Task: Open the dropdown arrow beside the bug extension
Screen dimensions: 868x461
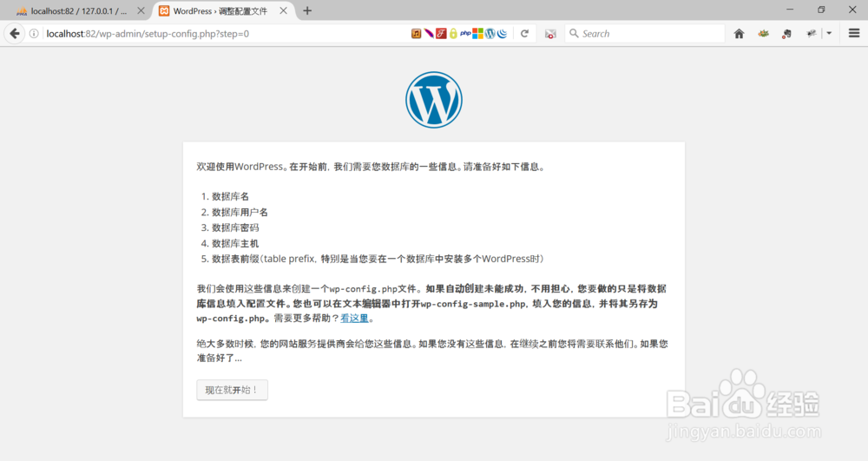Action: click(829, 34)
